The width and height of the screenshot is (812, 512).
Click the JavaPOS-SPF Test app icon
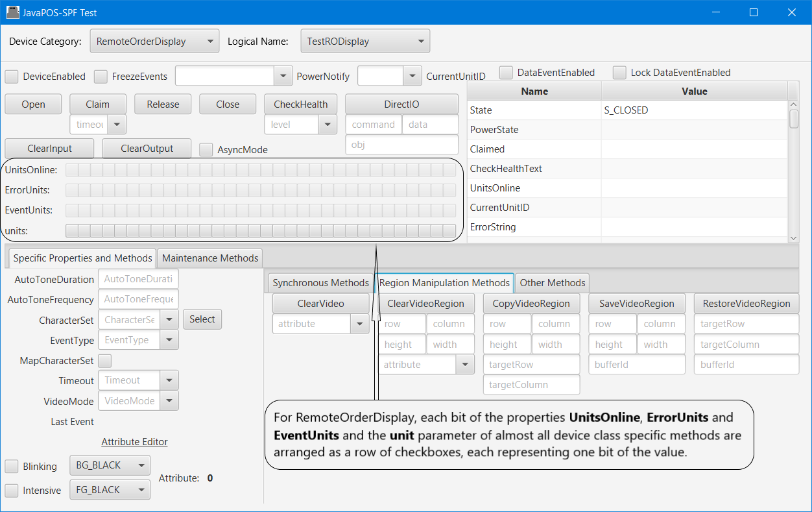13,12
